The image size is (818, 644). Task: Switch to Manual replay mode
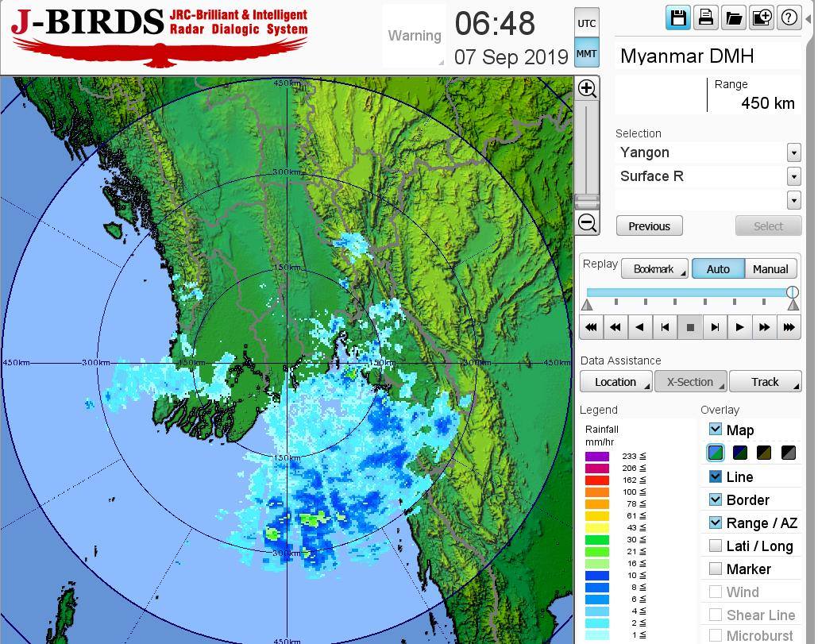tap(770, 269)
